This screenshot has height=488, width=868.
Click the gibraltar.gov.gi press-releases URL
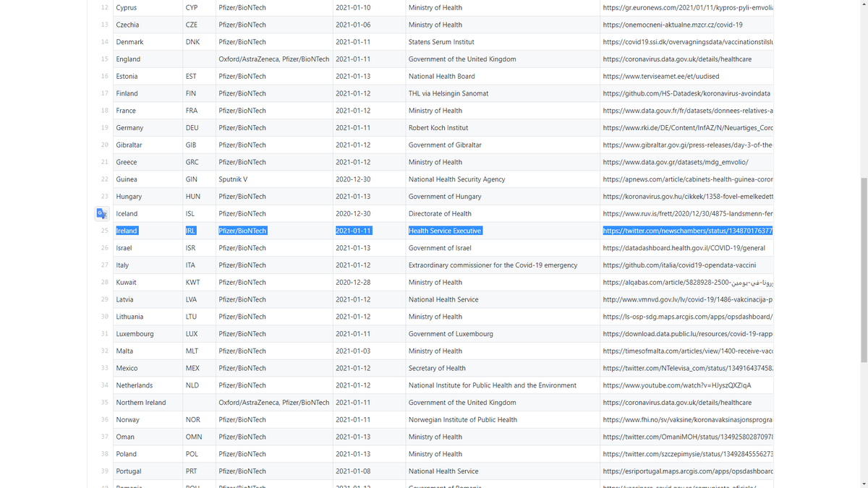point(687,145)
